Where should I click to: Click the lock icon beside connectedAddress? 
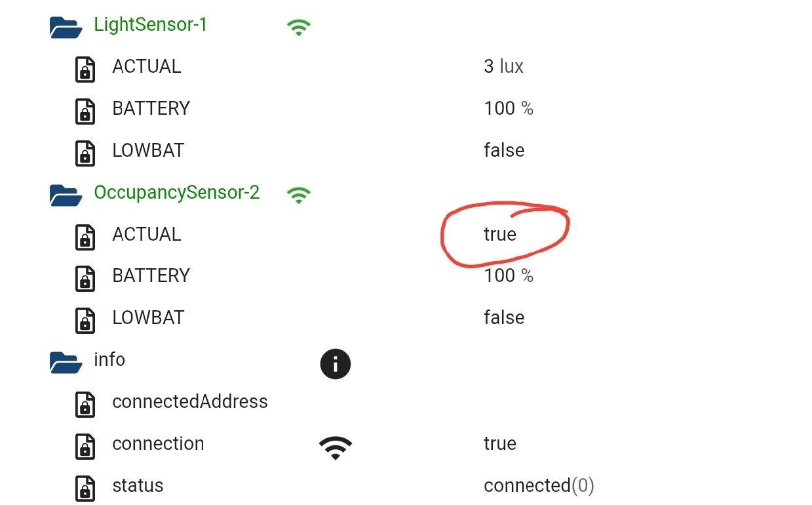85,405
